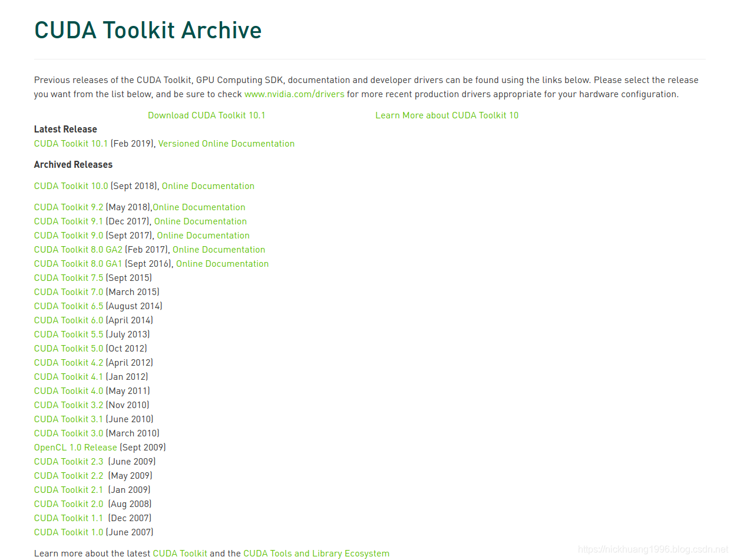Select CUDA Toolkit 9.0 link
The image size is (734, 560).
coord(68,236)
